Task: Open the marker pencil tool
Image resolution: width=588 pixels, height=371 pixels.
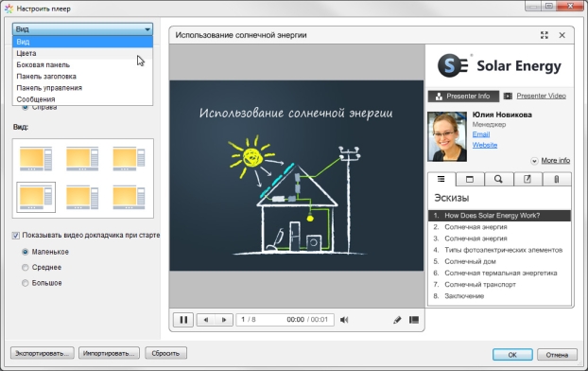Action: pos(397,320)
